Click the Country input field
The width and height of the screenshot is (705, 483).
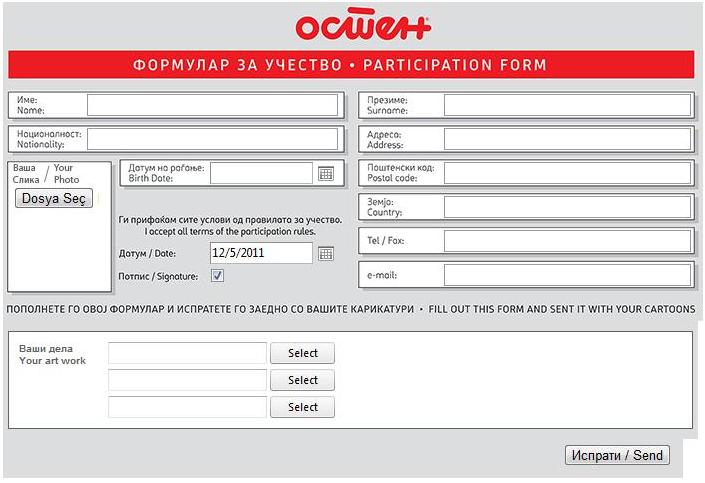[x=567, y=207]
